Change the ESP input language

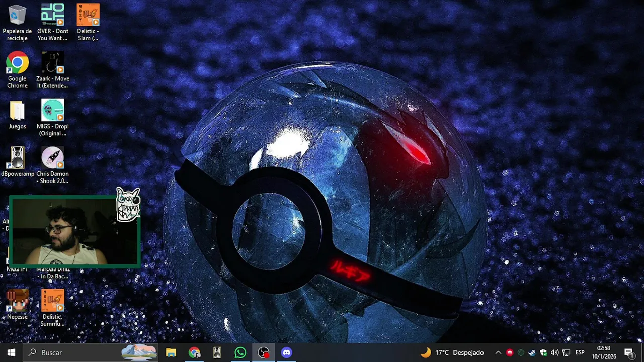click(x=580, y=352)
